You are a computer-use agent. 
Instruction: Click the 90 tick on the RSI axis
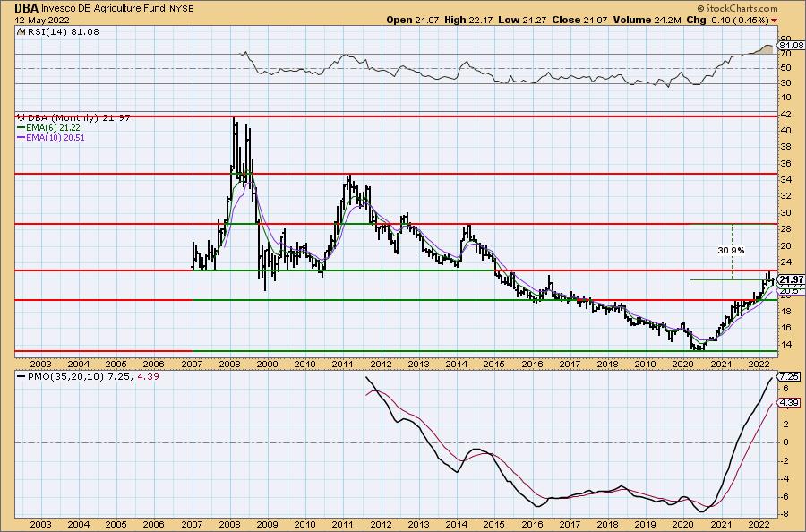click(786, 39)
